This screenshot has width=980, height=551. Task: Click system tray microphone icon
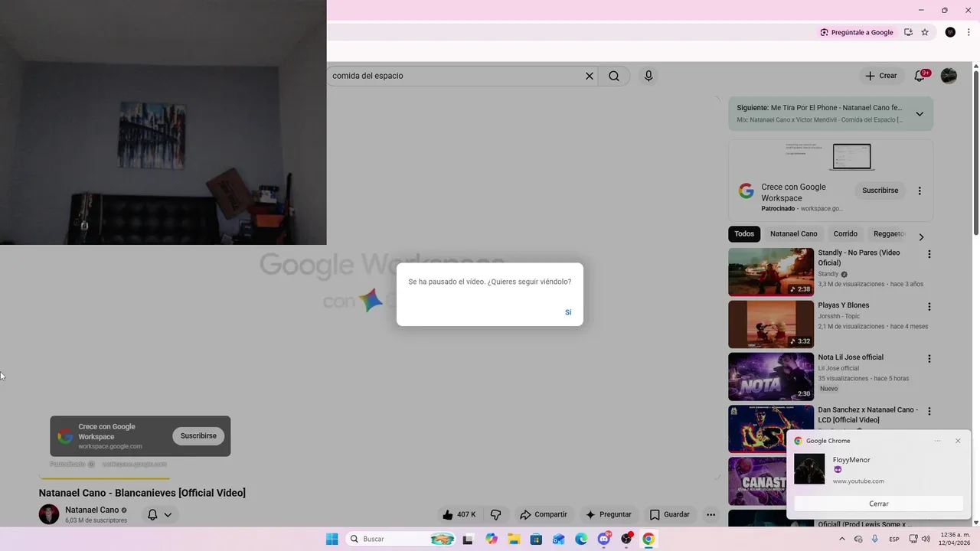(x=874, y=539)
